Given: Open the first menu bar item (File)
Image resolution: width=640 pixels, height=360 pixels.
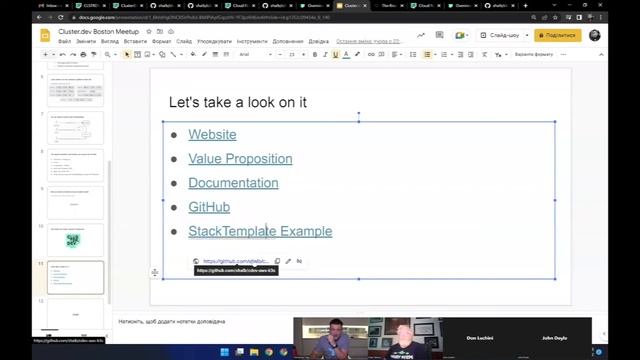Looking at the screenshot, I should [64, 41].
